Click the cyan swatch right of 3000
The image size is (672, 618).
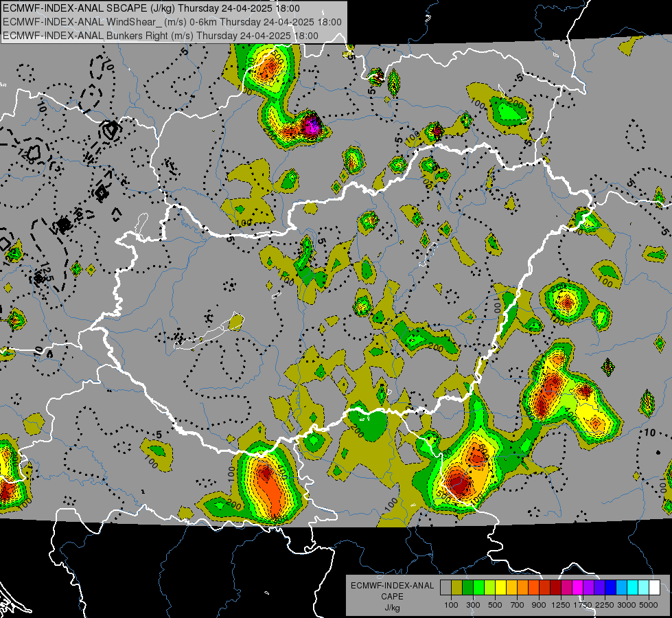pyautogui.click(x=633, y=587)
